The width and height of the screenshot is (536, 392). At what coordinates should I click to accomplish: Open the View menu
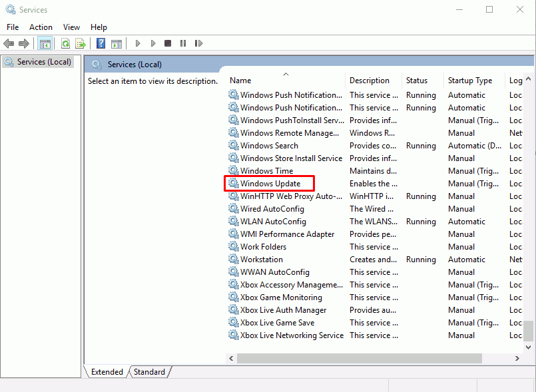(71, 27)
